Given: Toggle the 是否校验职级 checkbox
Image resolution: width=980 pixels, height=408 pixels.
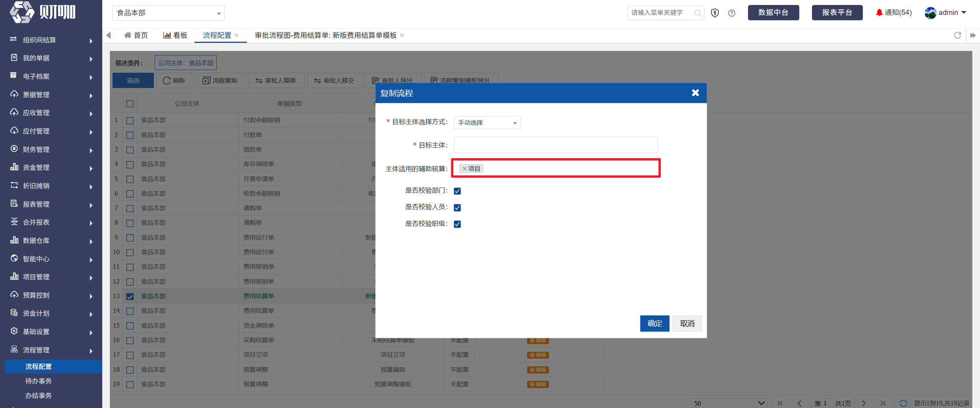Looking at the screenshot, I should pos(457,224).
